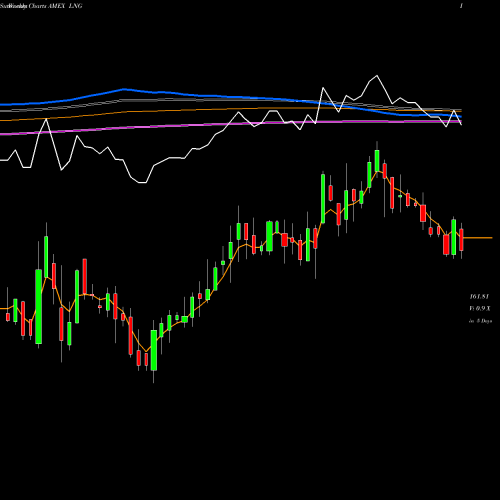Click the orange horizontal price level line at right
Image resolution: width=500 pixels, height=500 pixels.
[478, 238]
